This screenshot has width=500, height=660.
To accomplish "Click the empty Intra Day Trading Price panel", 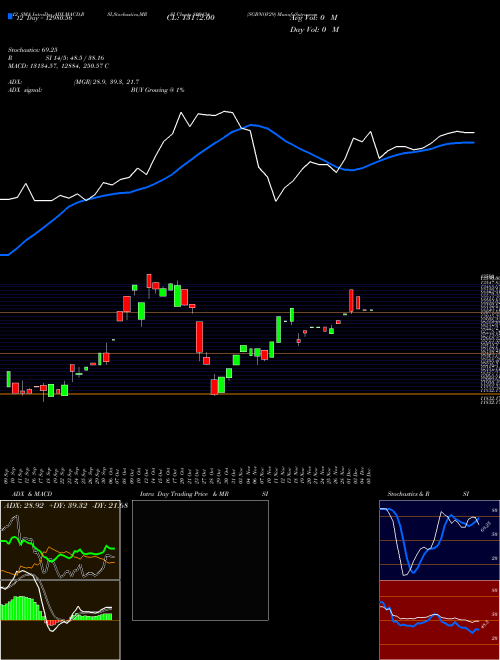I will pyautogui.click(x=200, y=560).
